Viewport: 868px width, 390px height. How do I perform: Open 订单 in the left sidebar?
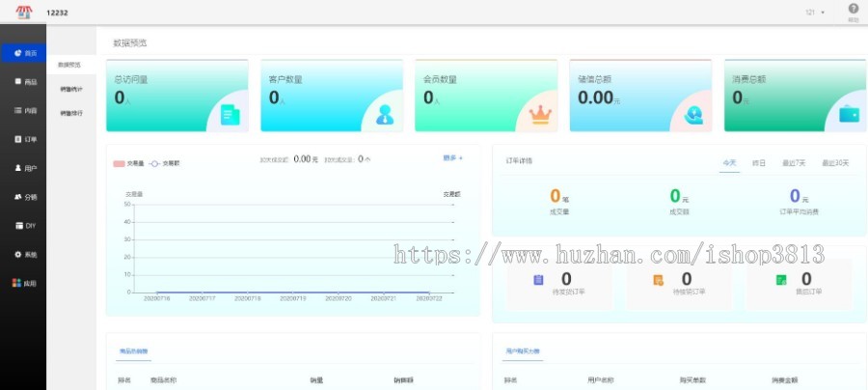pos(25,139)
